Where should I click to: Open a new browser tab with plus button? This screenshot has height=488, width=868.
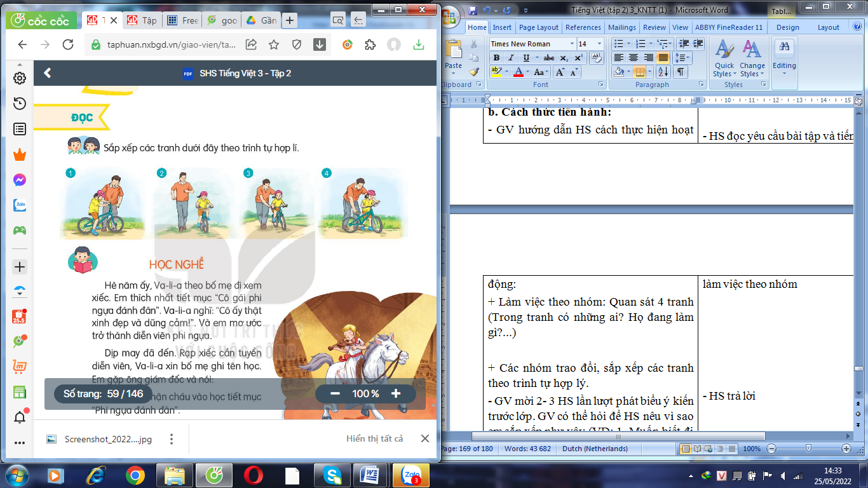coord(290,20)
